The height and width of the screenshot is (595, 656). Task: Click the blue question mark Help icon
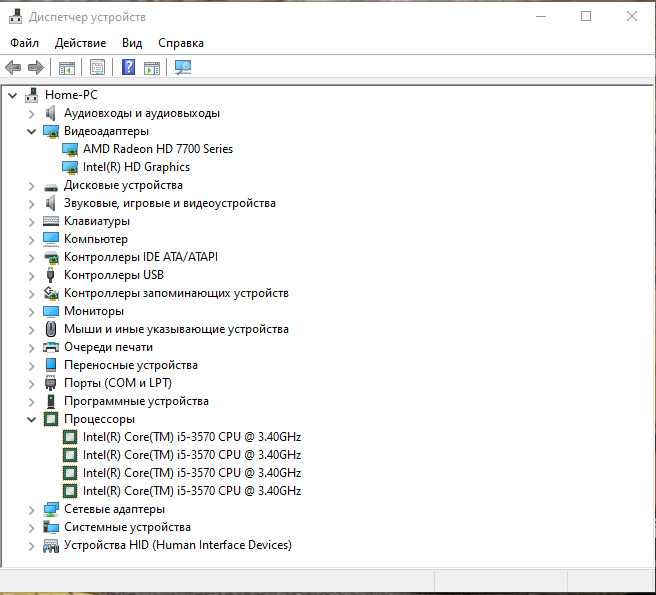pos(128,67)
